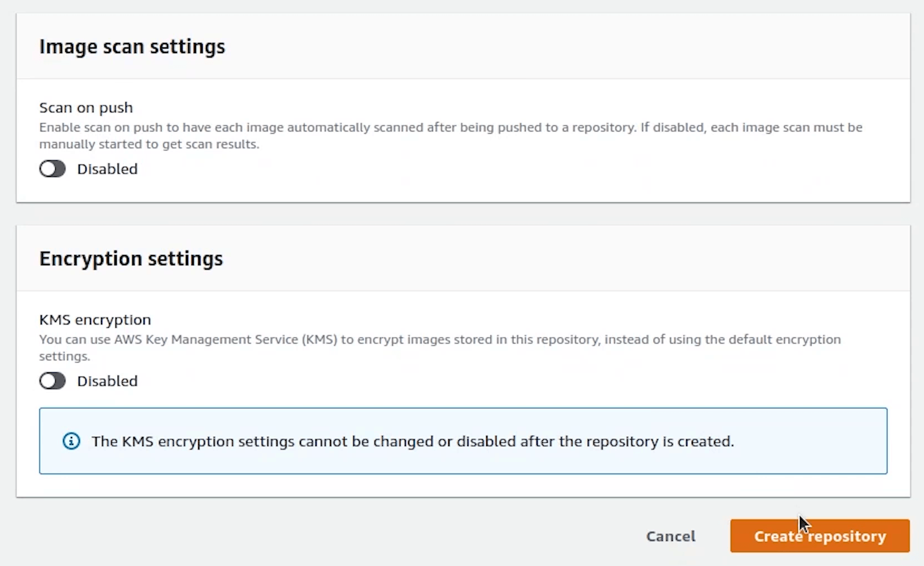The height and width of the screenshot is (566, 924).
Task: Enable the Scan on push toggle
Action: 52,169
